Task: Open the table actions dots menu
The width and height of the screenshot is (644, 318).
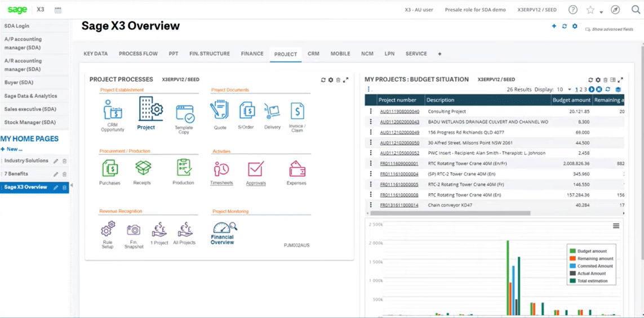Action: click(369, 89)
